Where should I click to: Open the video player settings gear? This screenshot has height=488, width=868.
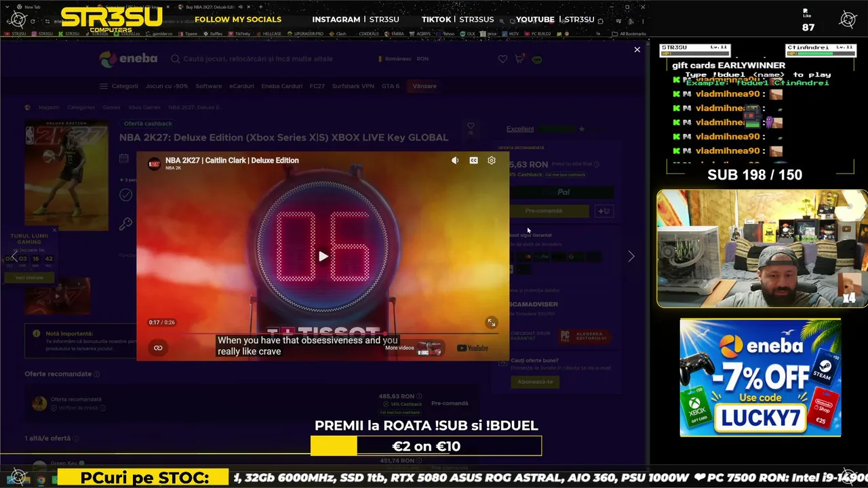click(x=492, y=161)
